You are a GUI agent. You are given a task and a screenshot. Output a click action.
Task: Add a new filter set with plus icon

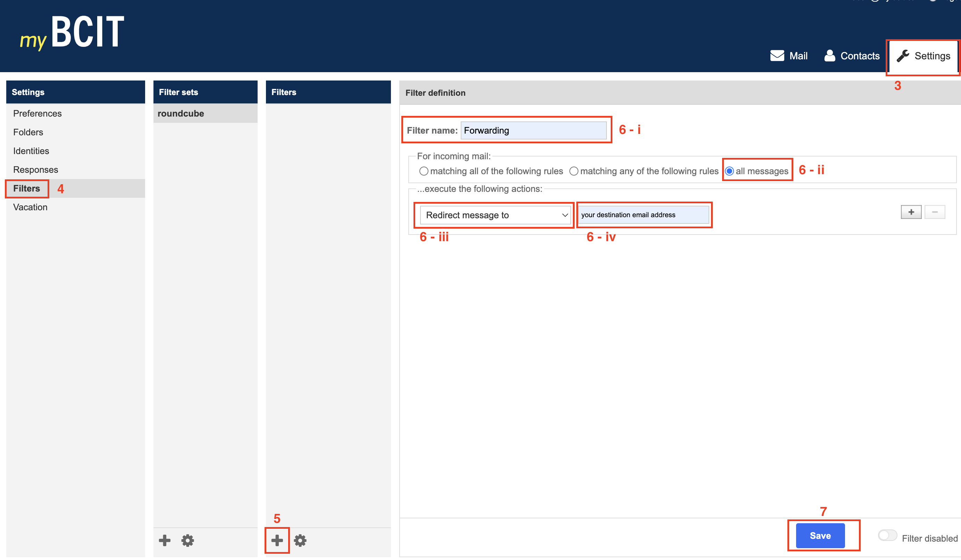(164, 540)
